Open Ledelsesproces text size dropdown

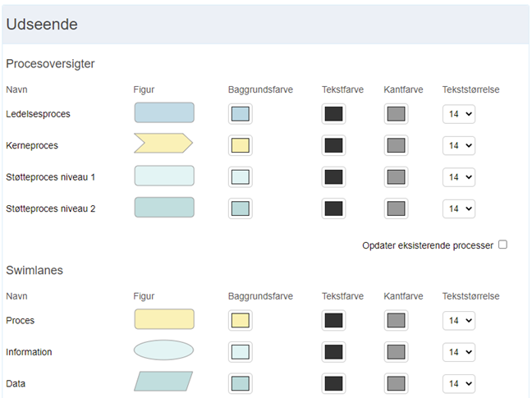click(x=459, y=114)
